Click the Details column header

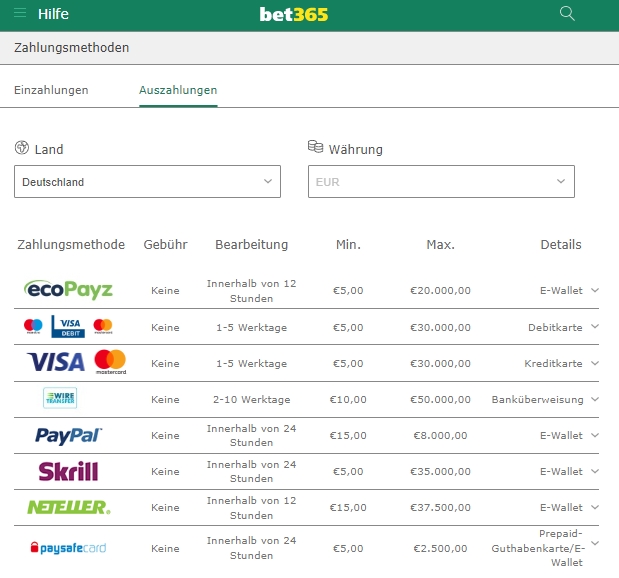(x=561, y=244)
